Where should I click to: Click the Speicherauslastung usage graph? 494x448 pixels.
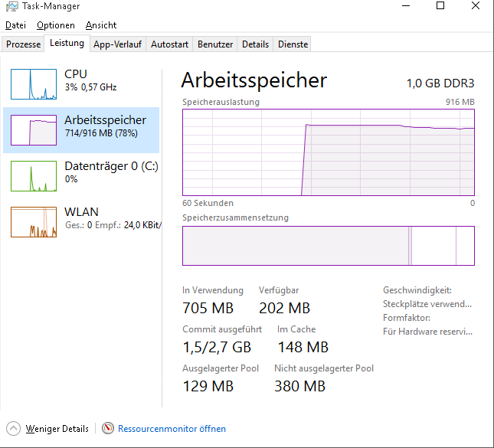pyautogui.click(x=328, y=152)
